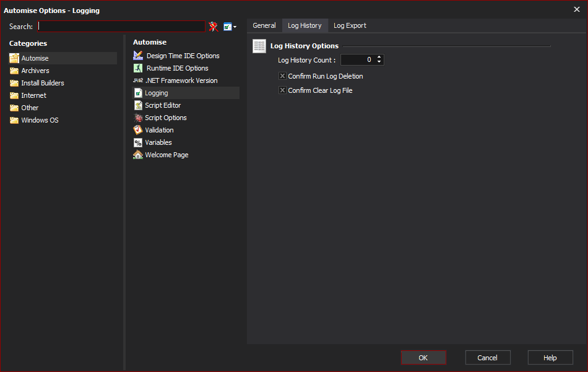
Task: Open the Script Editor options
Action: (163, 105)
